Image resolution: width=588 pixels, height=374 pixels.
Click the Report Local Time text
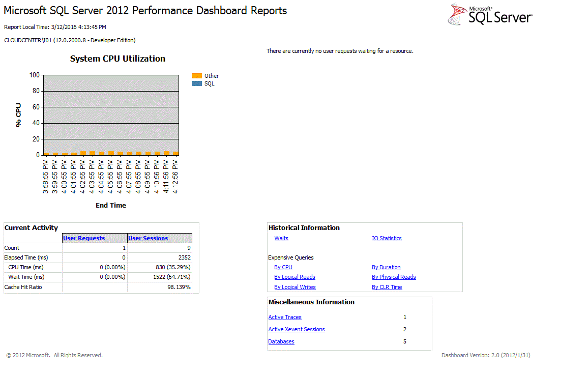55,27
